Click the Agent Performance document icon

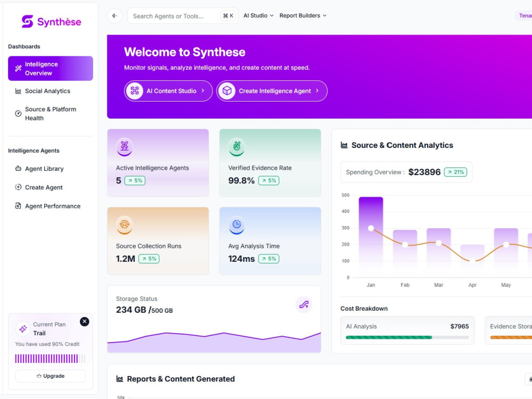(x=18, y=205)
